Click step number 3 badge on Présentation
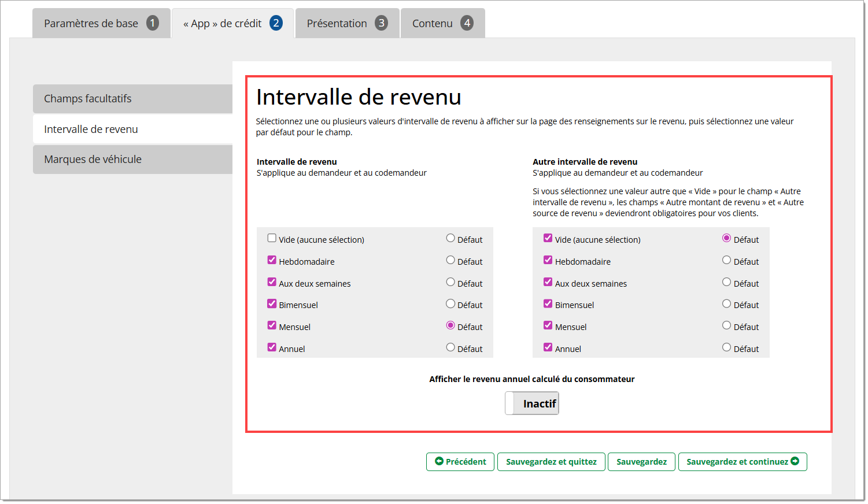The image size is (868, 504). [x=381, y=23]
